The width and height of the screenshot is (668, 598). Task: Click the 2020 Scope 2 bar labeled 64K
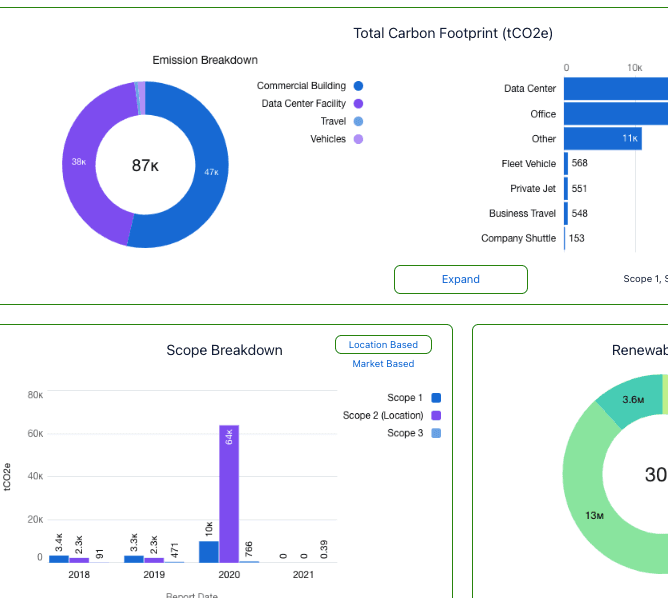[229, 494]
